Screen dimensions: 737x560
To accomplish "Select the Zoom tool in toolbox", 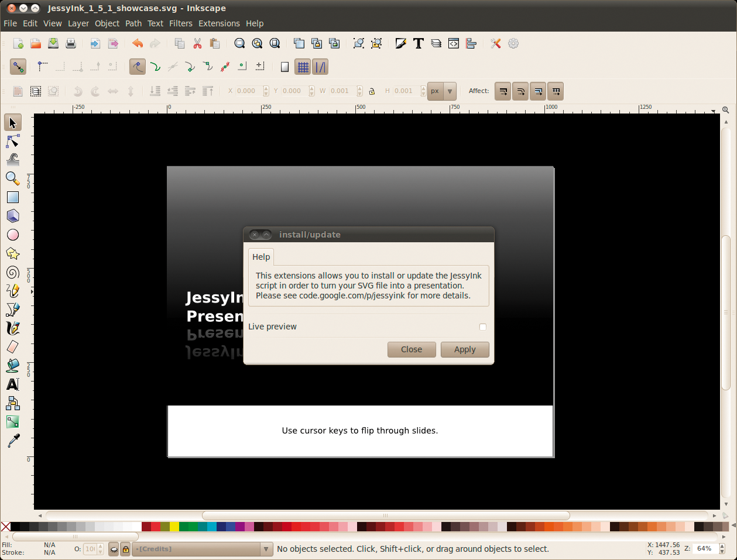I will coord(13,178).
